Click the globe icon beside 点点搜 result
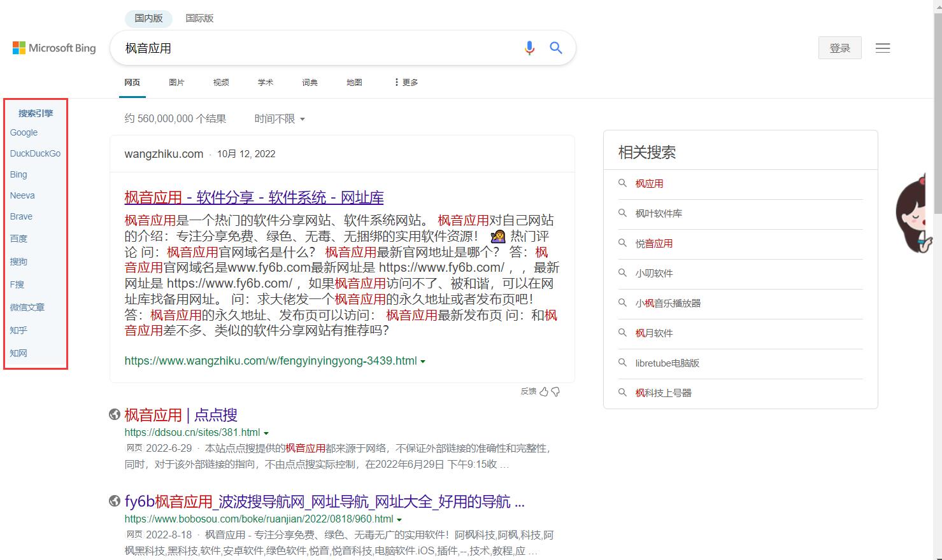This screenshot has width=942, height=560. tap(115, 415)
